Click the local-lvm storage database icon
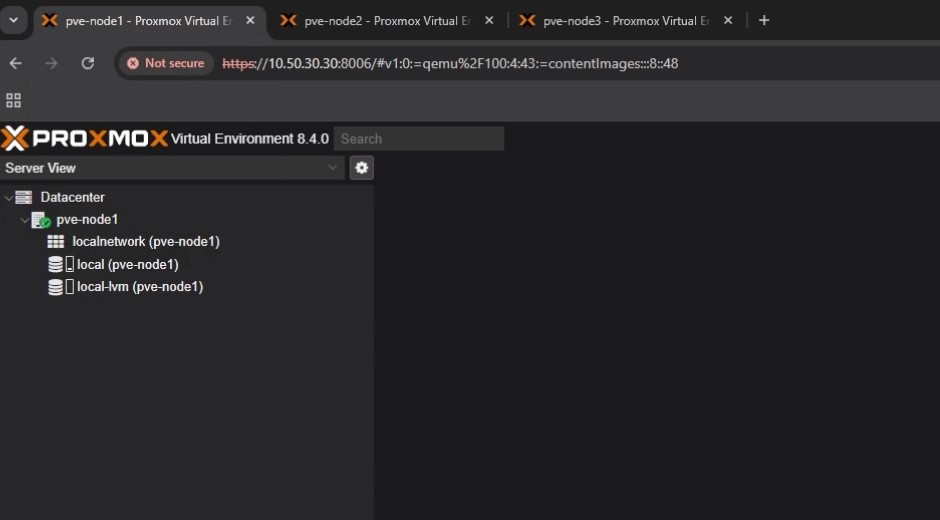 55,287
